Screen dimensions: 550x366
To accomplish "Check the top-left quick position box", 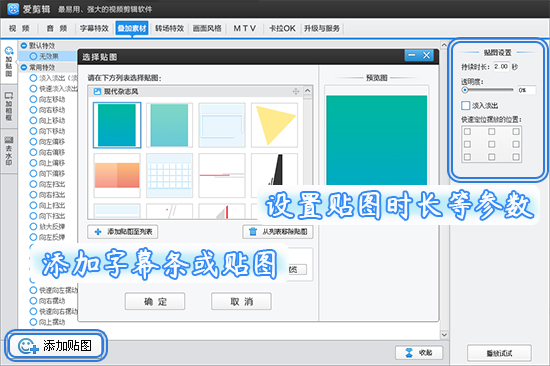I will [467, 132].
